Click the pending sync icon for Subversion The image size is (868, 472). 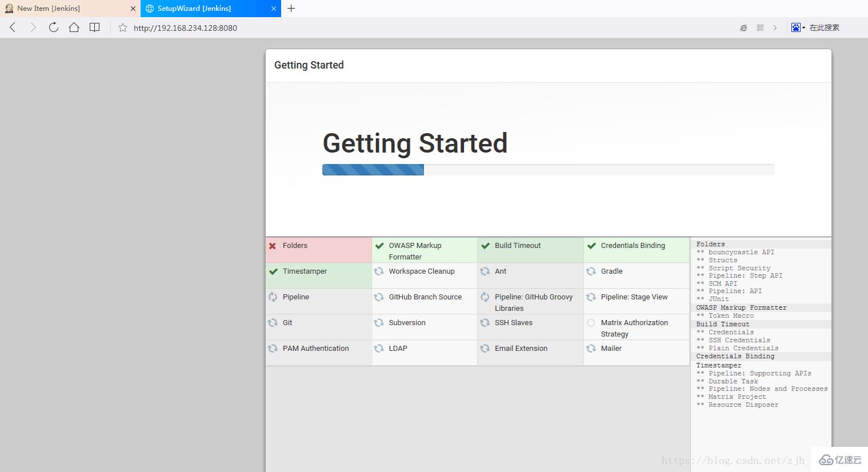(379, 323)
